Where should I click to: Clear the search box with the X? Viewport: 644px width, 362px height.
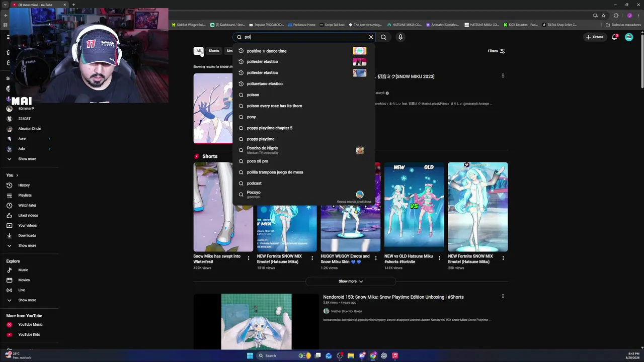pos(371,37)
